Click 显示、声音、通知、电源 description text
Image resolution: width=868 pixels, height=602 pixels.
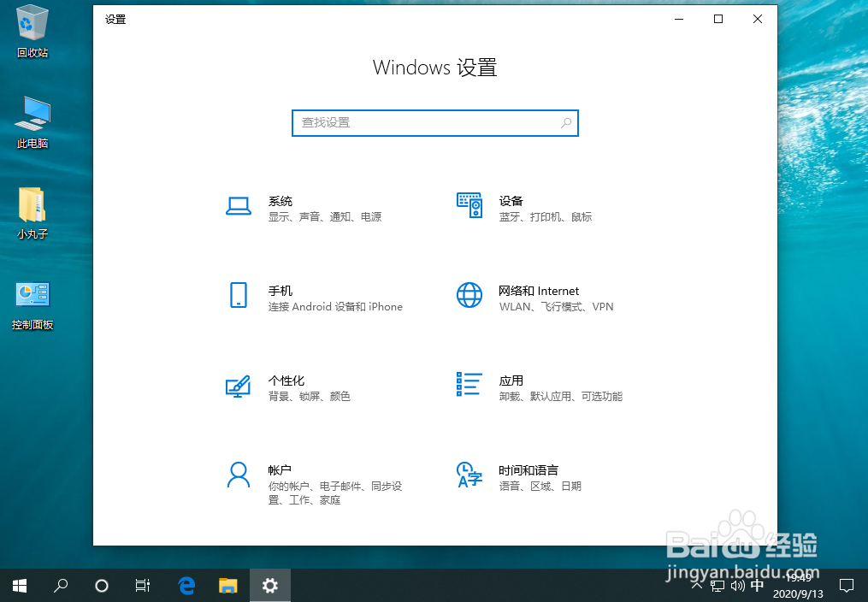[325, 217]
